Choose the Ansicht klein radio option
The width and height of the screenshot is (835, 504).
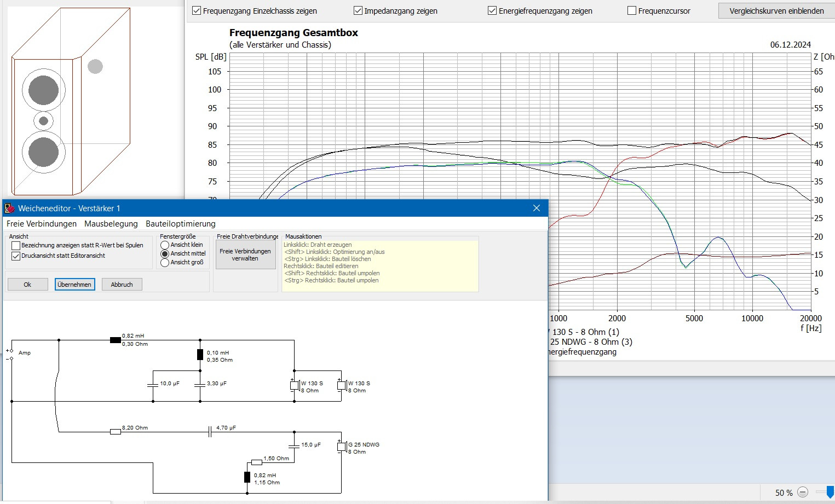165,245
